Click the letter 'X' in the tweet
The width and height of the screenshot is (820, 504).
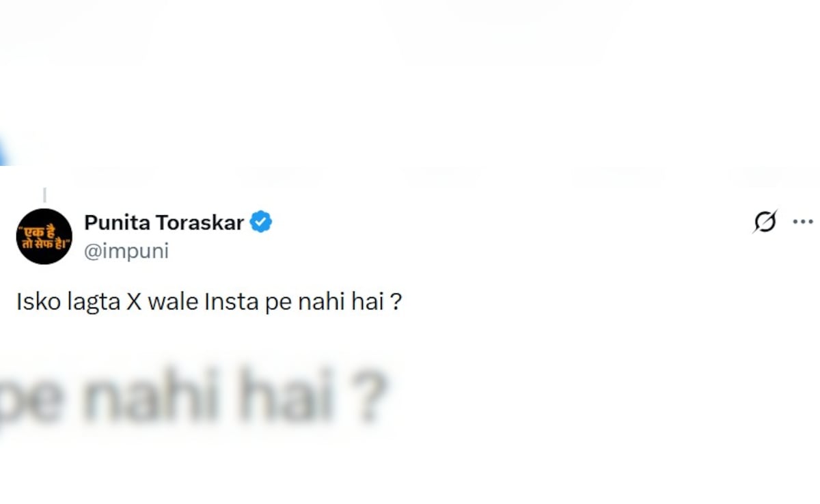click(134, 302)
